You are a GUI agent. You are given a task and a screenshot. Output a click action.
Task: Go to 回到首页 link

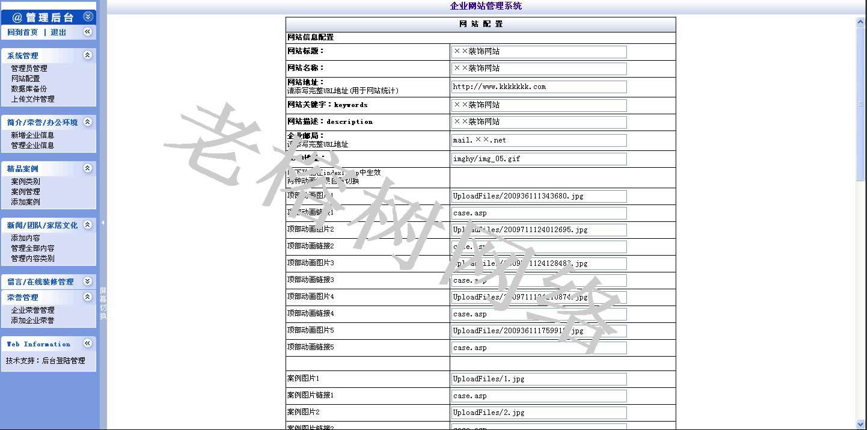click(x=22, y=32)
